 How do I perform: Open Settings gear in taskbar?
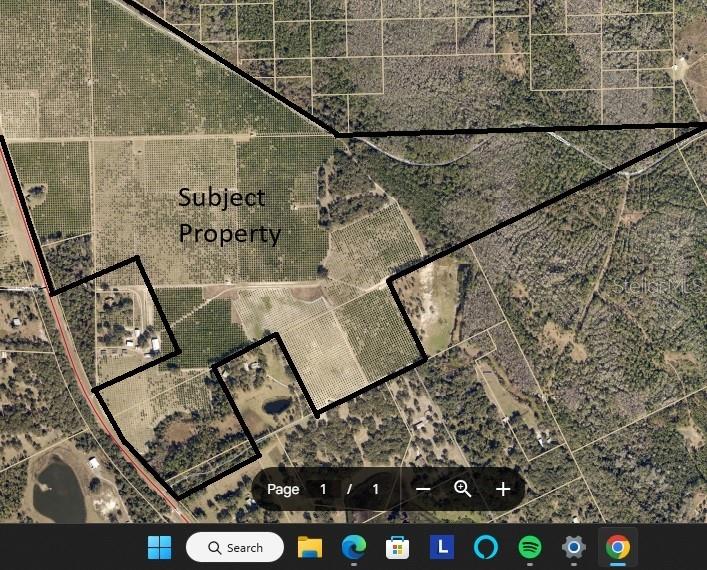(x=573, y=547)
